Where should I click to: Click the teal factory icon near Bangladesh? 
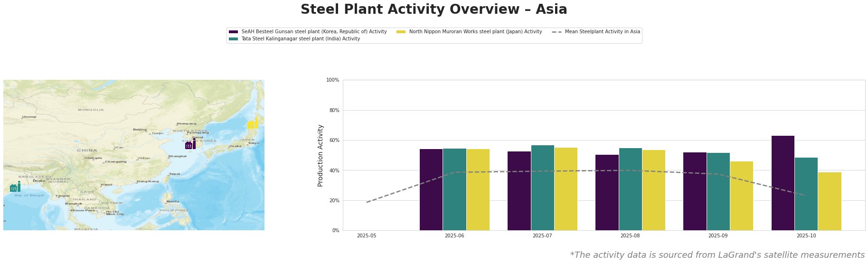tap(15, 187)
